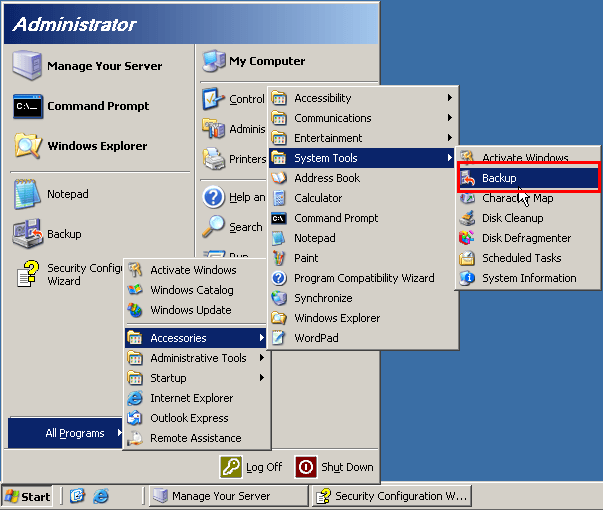Screen dimensions: 603x510
Task: Click the pinned Windows Explorer icon
Action: 27,146
